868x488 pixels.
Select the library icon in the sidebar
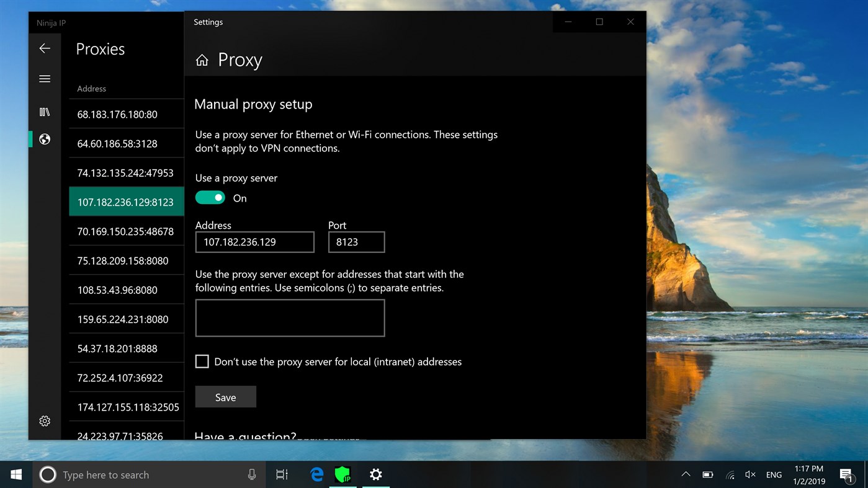[44, 112]
